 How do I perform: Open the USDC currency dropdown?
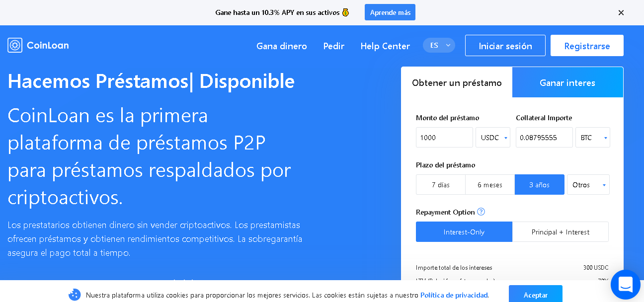(492, 137)
